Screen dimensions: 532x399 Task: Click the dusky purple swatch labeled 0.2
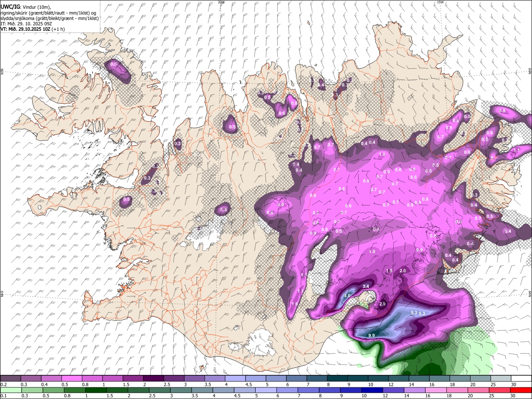click(x=11, y=379)
